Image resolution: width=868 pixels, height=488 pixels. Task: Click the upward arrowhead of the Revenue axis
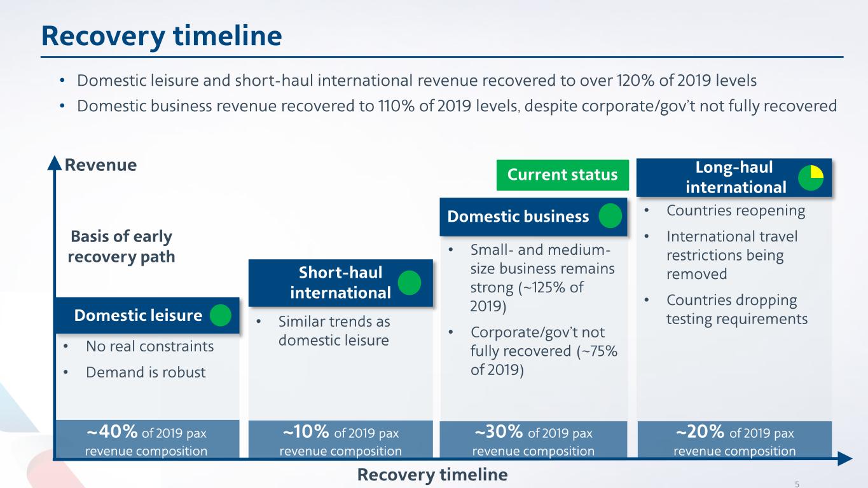pos(56,165)
